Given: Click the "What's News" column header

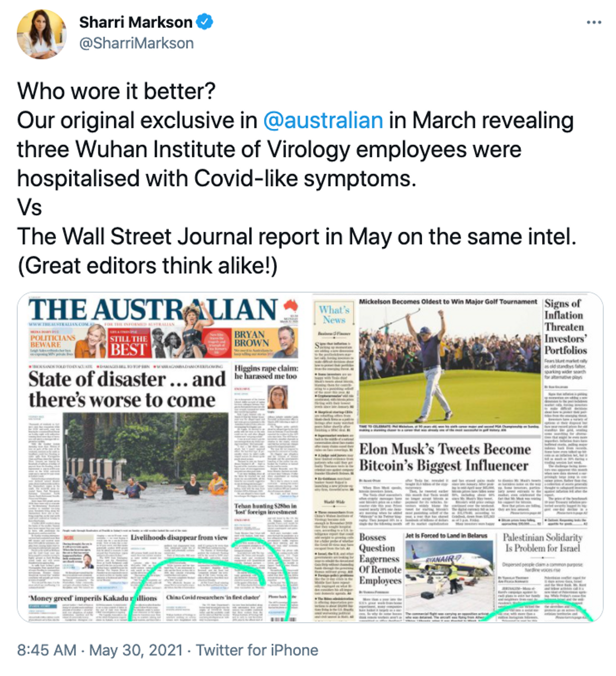Looking at the screenshot, I should click(x=334, y=315).
